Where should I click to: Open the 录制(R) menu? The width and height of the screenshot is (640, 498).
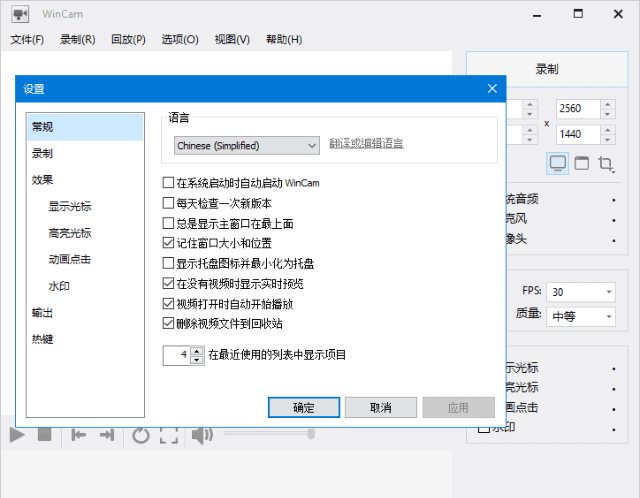tap(78, 39)
